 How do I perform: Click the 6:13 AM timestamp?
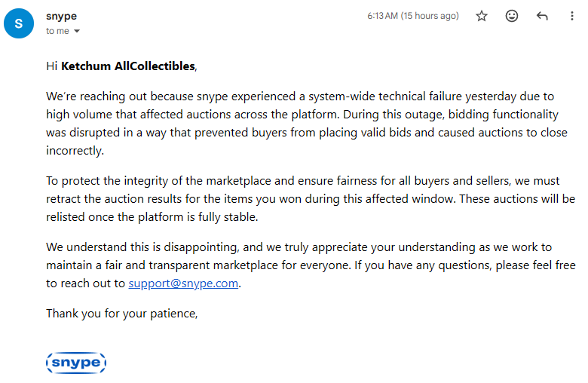[412, 16]
